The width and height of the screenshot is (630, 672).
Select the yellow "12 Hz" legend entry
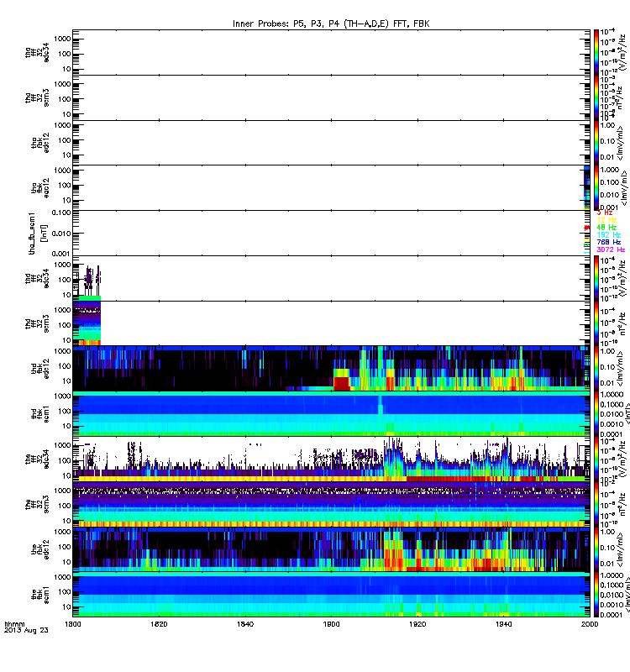[x=606, y=220]
